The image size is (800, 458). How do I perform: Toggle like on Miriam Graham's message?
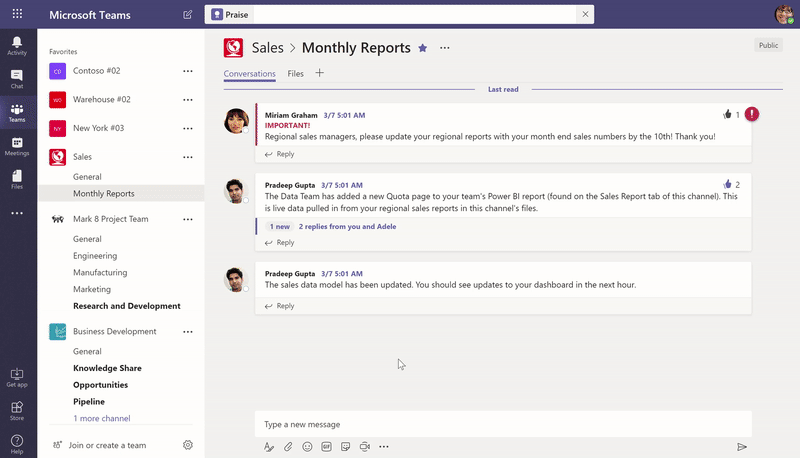pyautogui.click(x=727, y=115)
